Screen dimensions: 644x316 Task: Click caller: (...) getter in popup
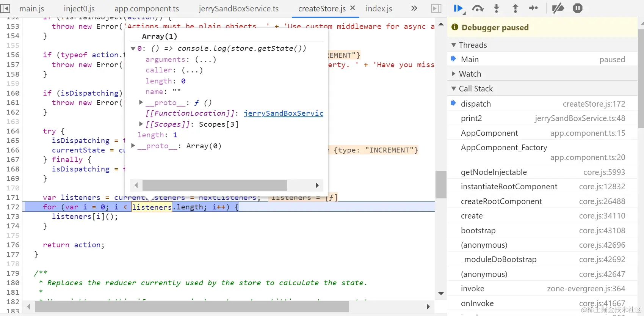(x=192, y=70)
